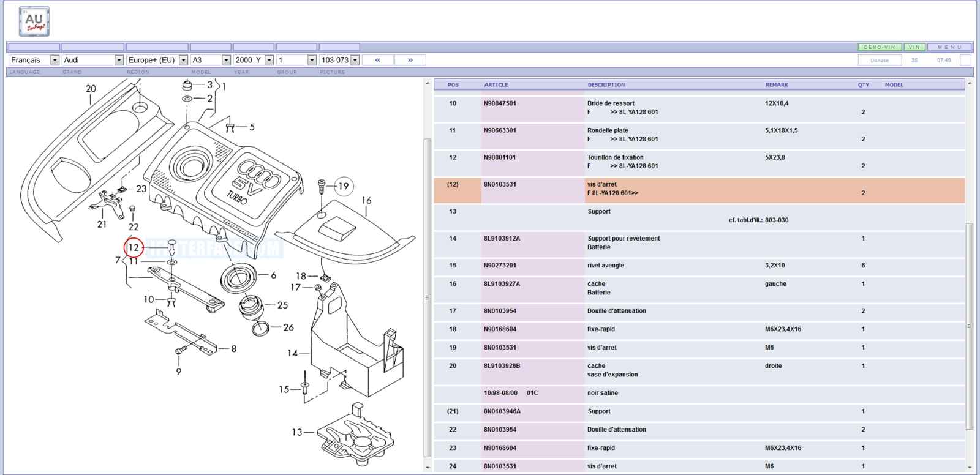980x475 pixels.
Task: Click the scroll-down arrow at parts list bottom
Action: coord(970,468)
